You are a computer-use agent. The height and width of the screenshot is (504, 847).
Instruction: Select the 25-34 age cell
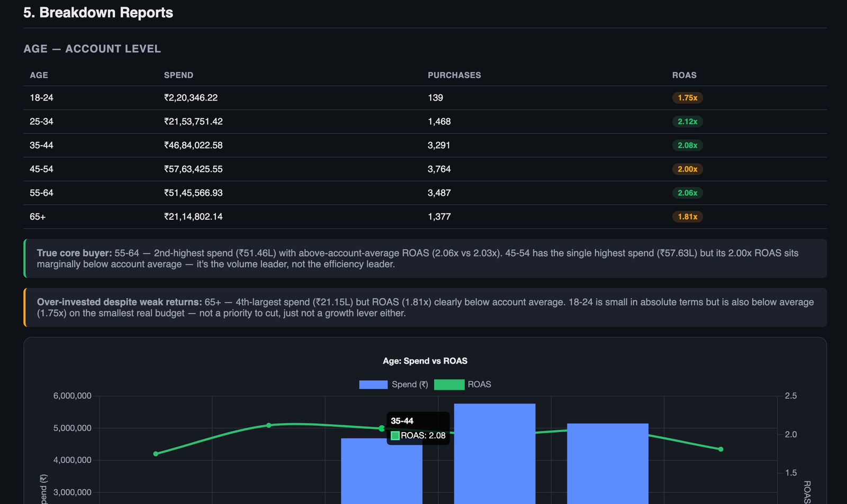pos(41,122)
